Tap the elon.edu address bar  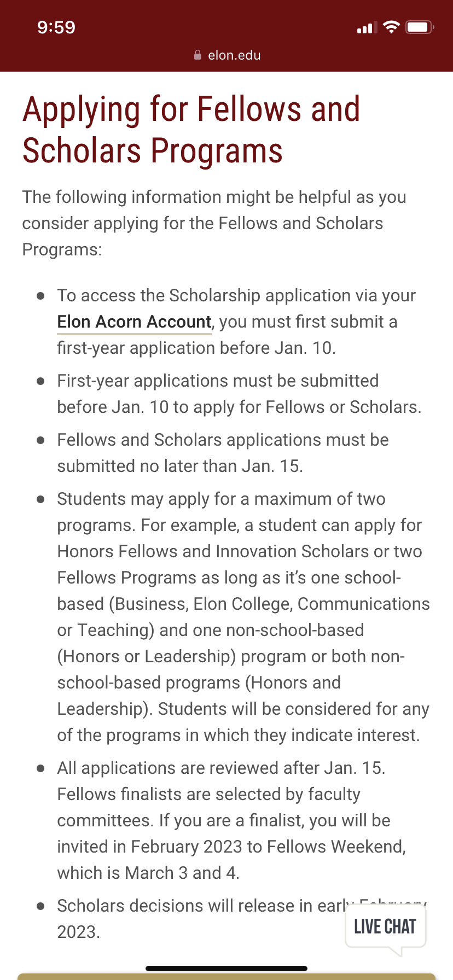point(234,55)
